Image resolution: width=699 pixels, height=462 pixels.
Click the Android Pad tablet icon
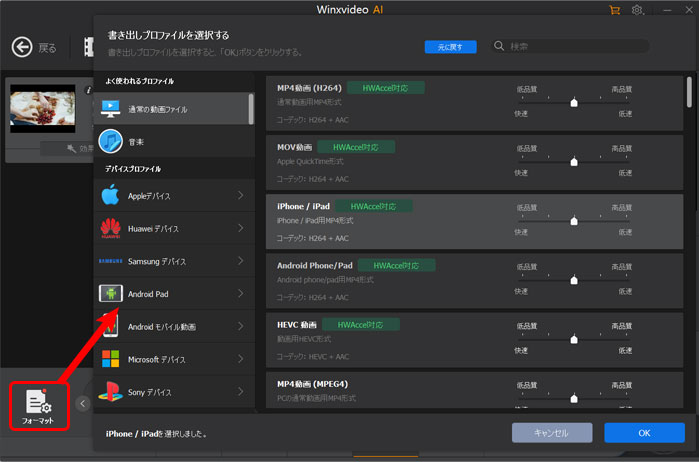tap(111, 293)
